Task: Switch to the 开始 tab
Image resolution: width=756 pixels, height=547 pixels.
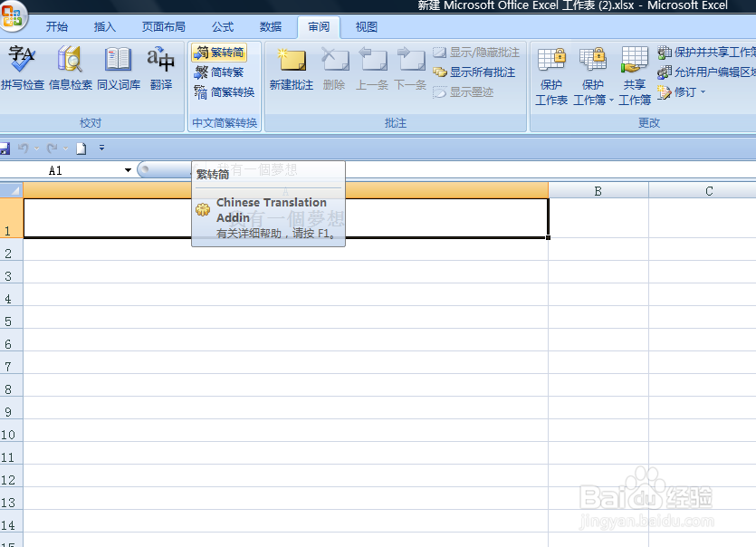Action: click(57, 27)
